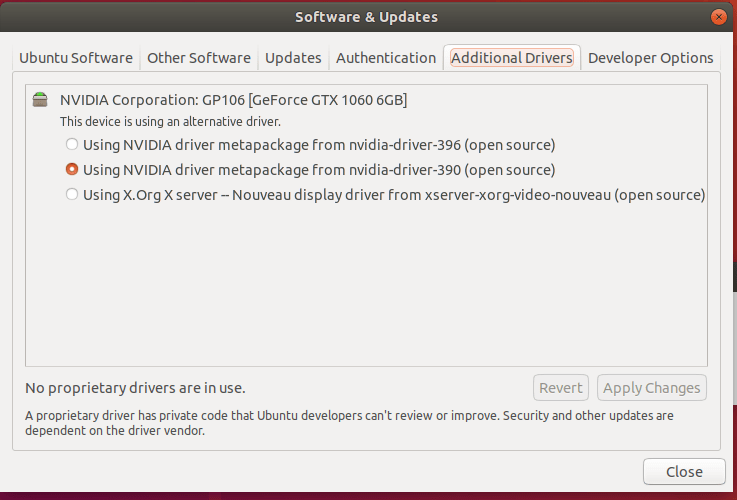Click the Close button at bottom right

(684, 472)
